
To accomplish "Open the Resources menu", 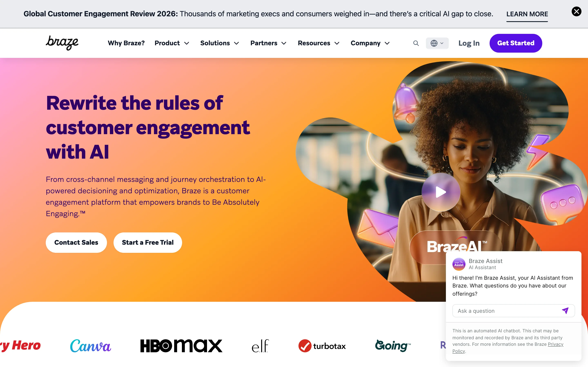I will point(318,43).
